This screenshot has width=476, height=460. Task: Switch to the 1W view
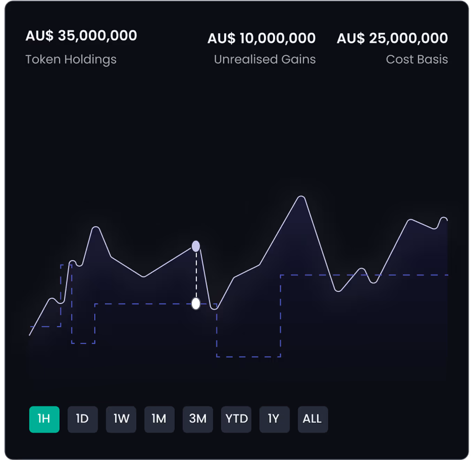[x=121, y=420]
